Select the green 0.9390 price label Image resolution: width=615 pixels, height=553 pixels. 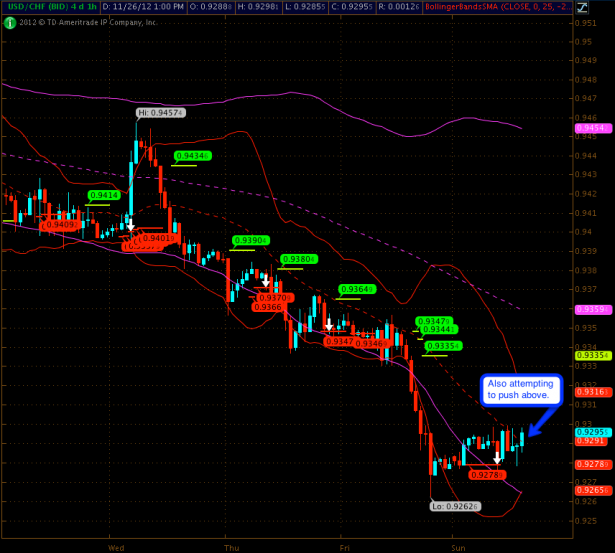point(250,241)
